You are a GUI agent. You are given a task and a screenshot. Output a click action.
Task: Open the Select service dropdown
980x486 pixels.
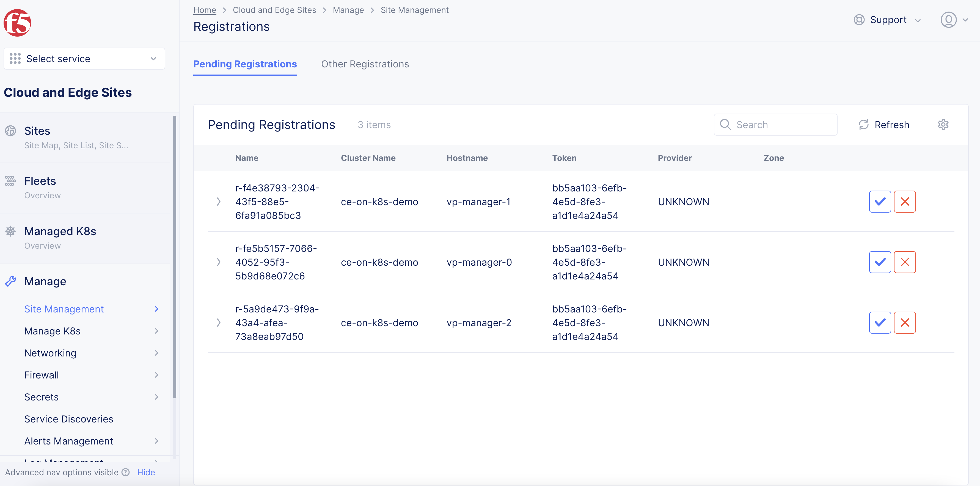(x=84, y=59)
